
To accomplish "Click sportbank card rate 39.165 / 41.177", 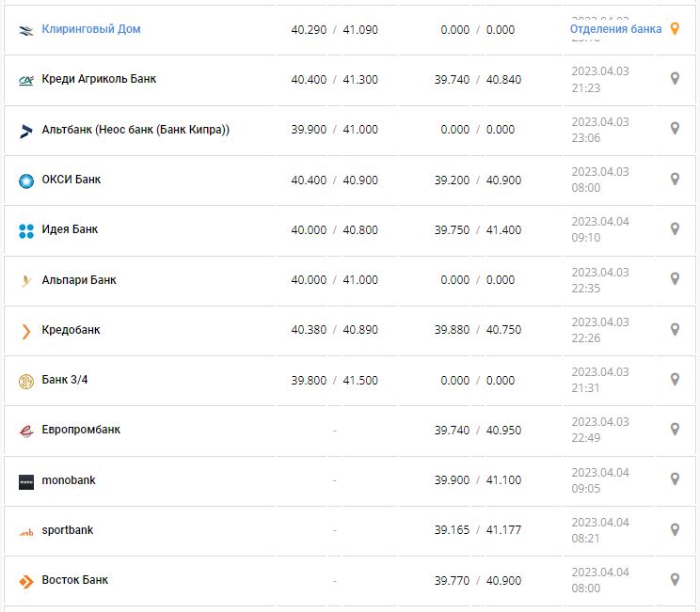I will click(x=477, y=530).
